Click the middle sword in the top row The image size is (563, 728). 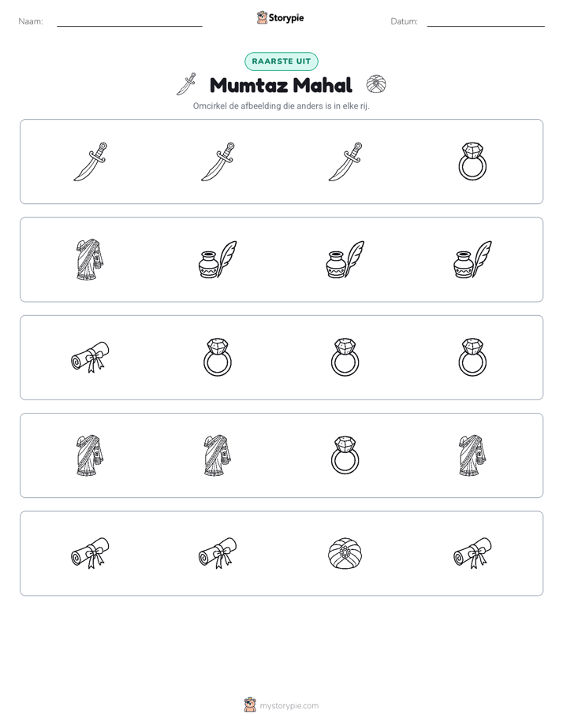[x=218, y=162]
